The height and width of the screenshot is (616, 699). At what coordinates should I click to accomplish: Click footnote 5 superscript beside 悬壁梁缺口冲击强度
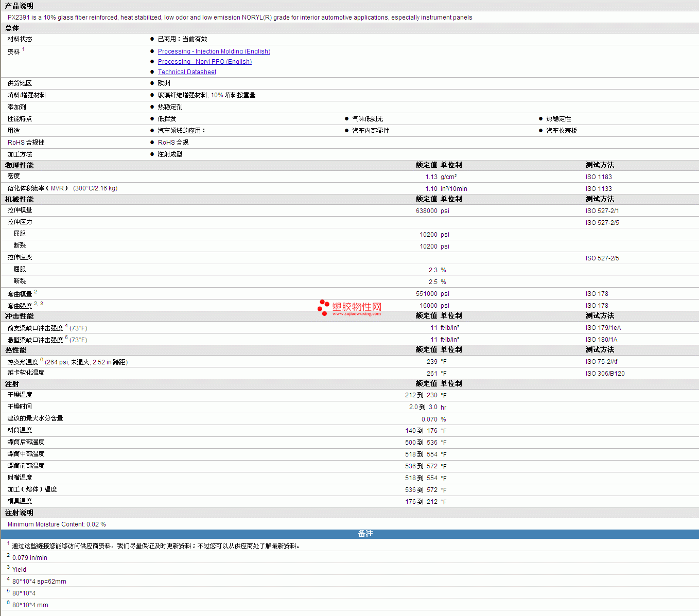tap(66, 338)
